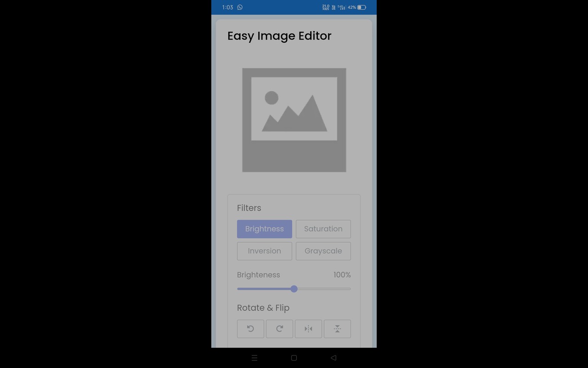
Task: Enable the Brightness filter
Action: pyautogui.click(x=264, y=229)
